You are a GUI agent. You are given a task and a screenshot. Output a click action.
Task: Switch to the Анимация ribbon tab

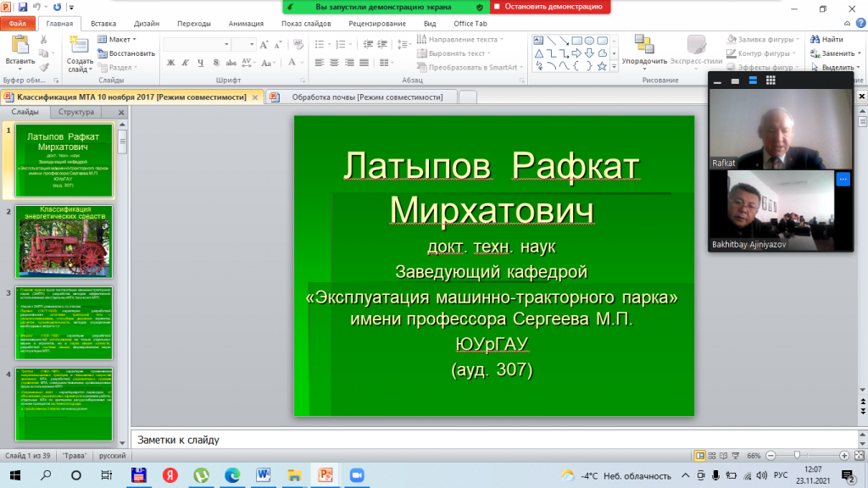pyautogui.click(x=246, y=23)
